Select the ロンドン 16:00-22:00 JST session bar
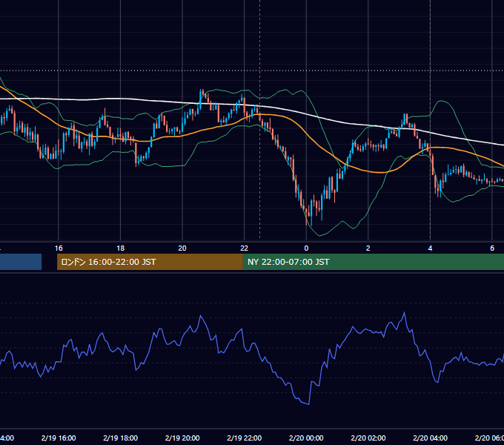This screenshot has width=504, height=445. pos(150,262)
